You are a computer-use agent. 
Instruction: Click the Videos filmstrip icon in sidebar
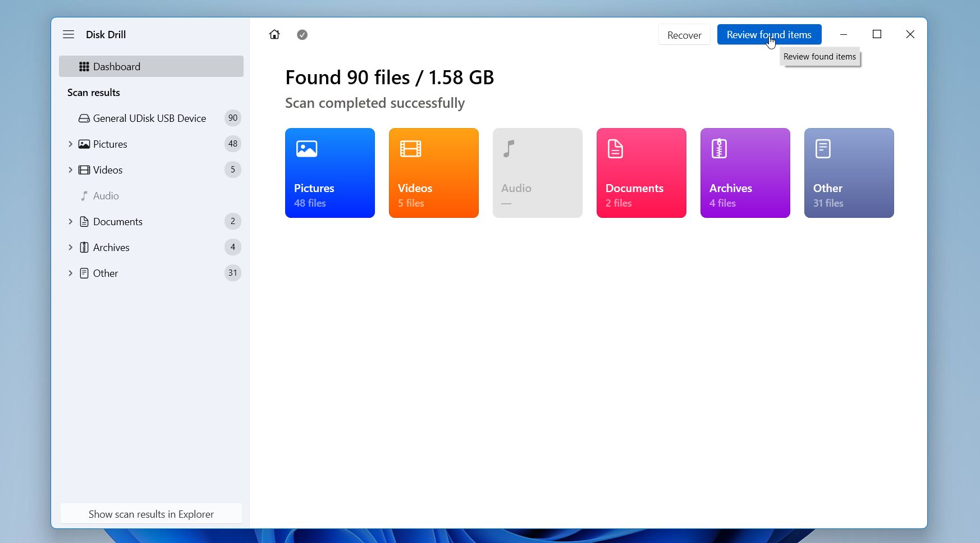(84, 170)
